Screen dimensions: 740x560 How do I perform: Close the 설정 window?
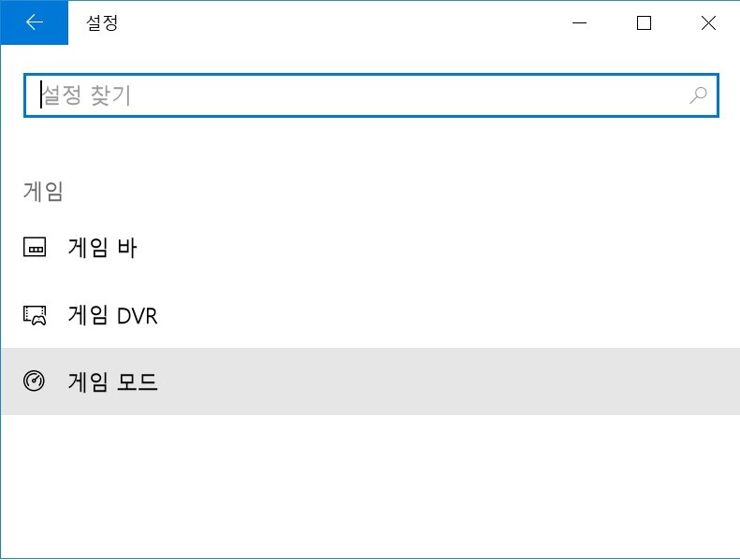coord(708,23)
